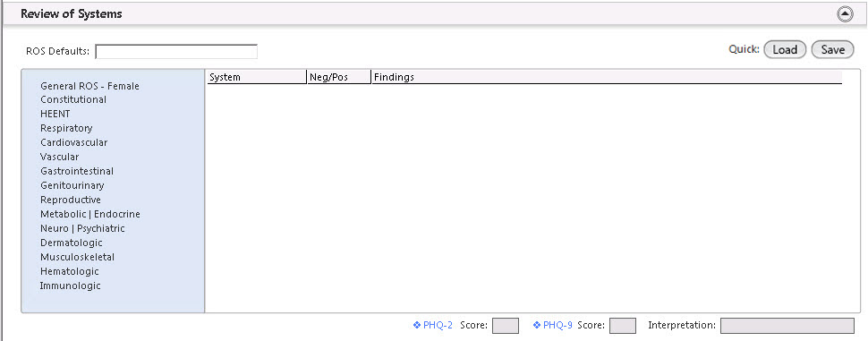Choose HEENT from the system list
Image resolution: width=868 pixels, height=341 pixels.
(55, 114)
